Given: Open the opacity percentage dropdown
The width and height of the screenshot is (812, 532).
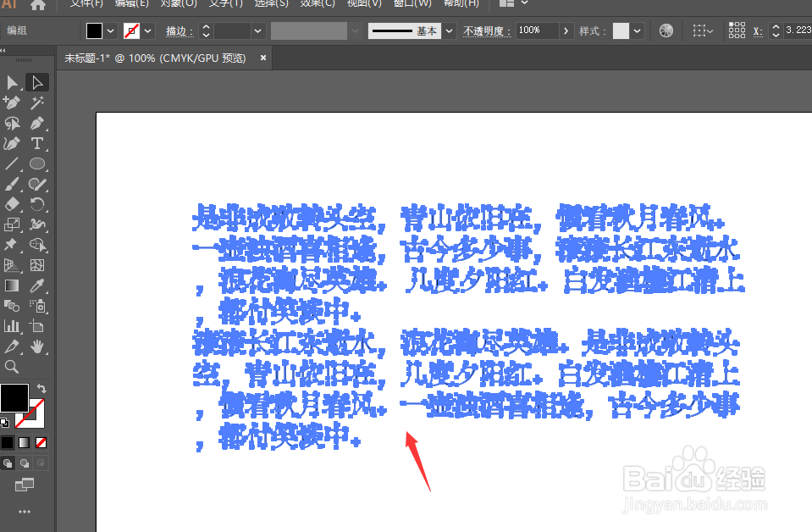Looking at the screenshot, I should [x=567, y=30].
